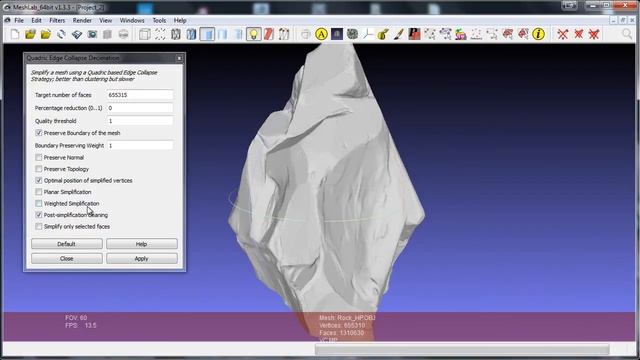This screenshot has width=640, height=360.
Task: Click middle red X delete icon
Action: (x=578, y=34)
